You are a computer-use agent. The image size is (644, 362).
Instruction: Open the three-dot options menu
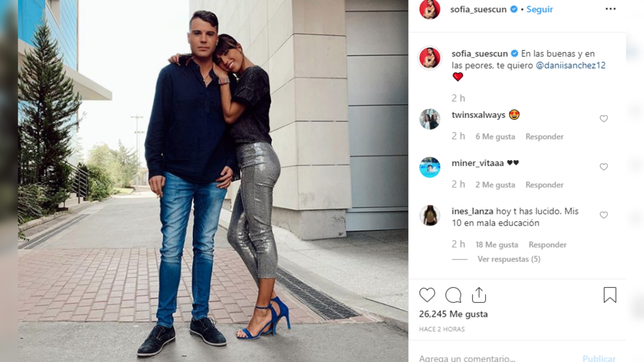[610, 9]
